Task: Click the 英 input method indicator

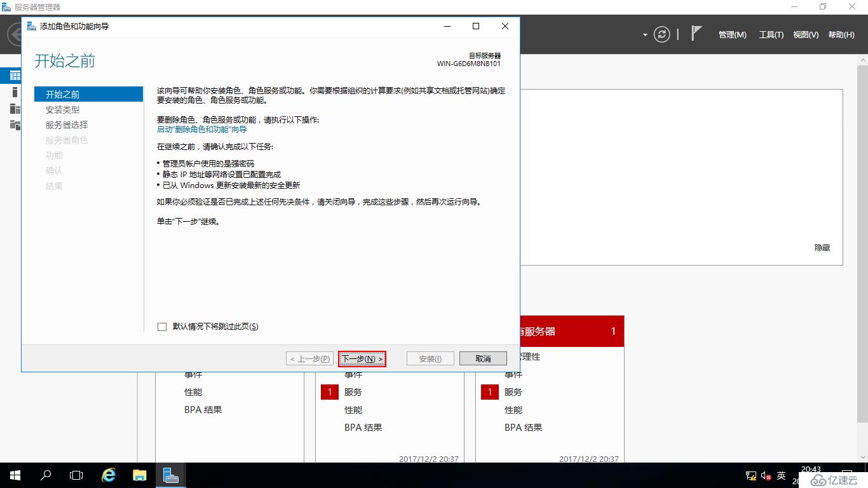Action: pos(782,475)
